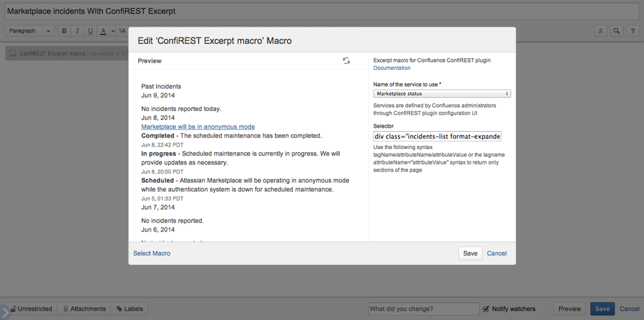Toggle italic text formatting
Image resolution: width=644 pixels, height=320 pixels.
pos(77,31)
